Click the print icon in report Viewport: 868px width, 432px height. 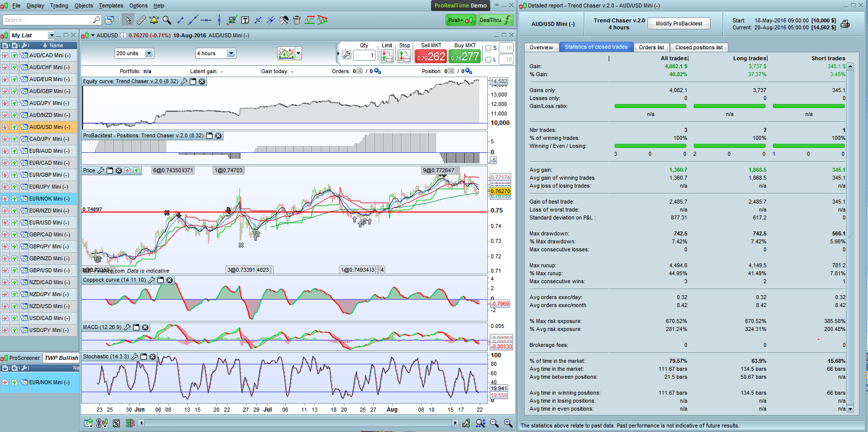pyautogui.click(x=845, y=24)
